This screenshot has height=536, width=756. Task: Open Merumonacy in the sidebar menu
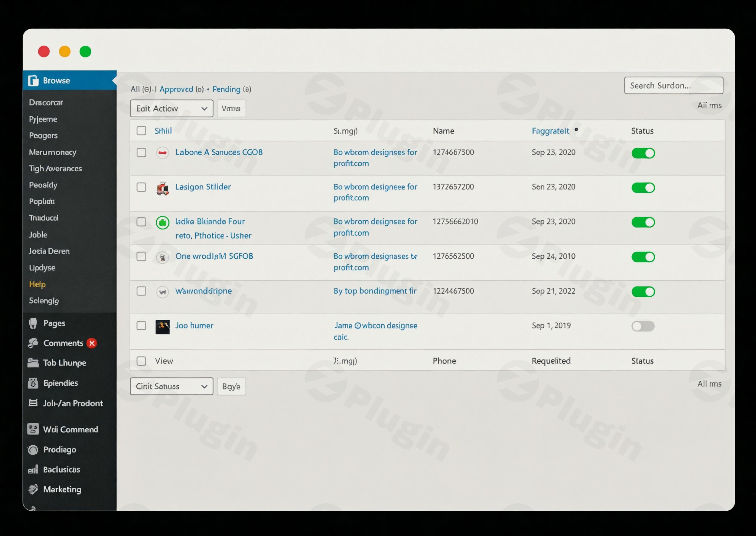pos(53,152)
